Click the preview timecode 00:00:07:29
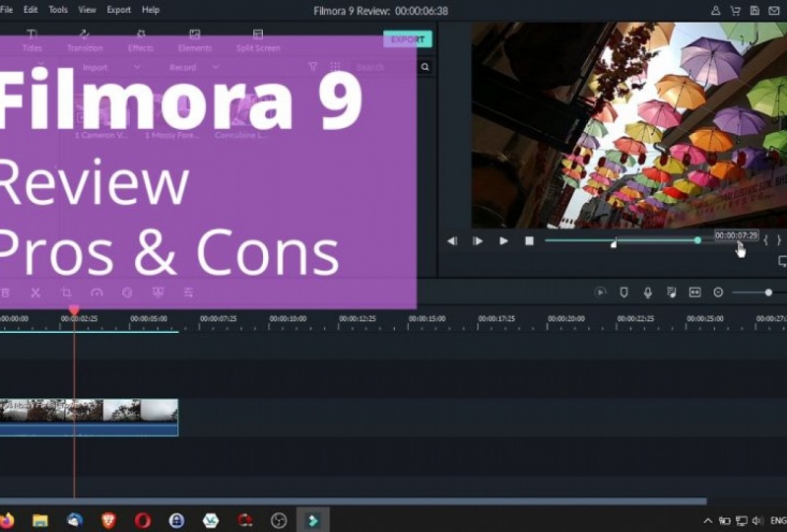 [x=737, y=234]
